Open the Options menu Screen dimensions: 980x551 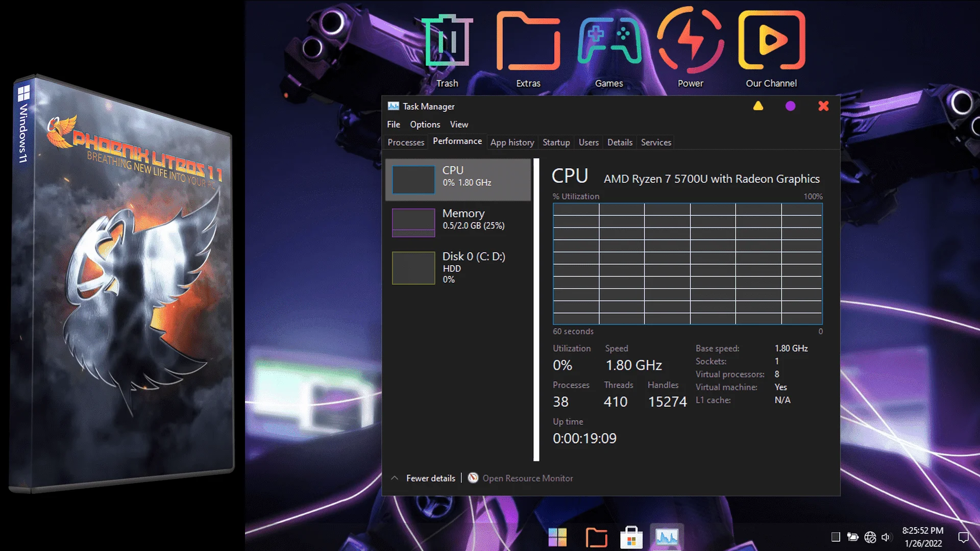coord(425,124)
